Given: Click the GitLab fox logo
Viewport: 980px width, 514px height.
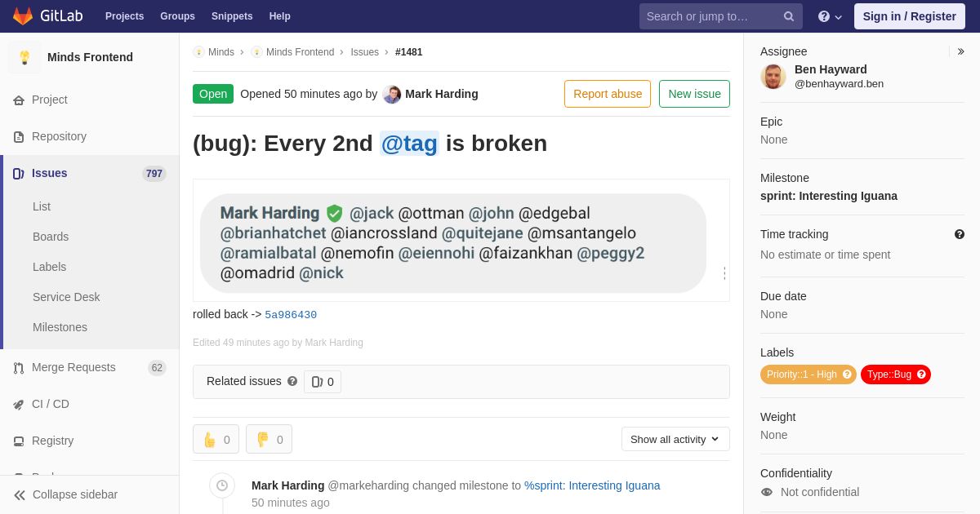Looking at the screenshot, I should [23, 16].
